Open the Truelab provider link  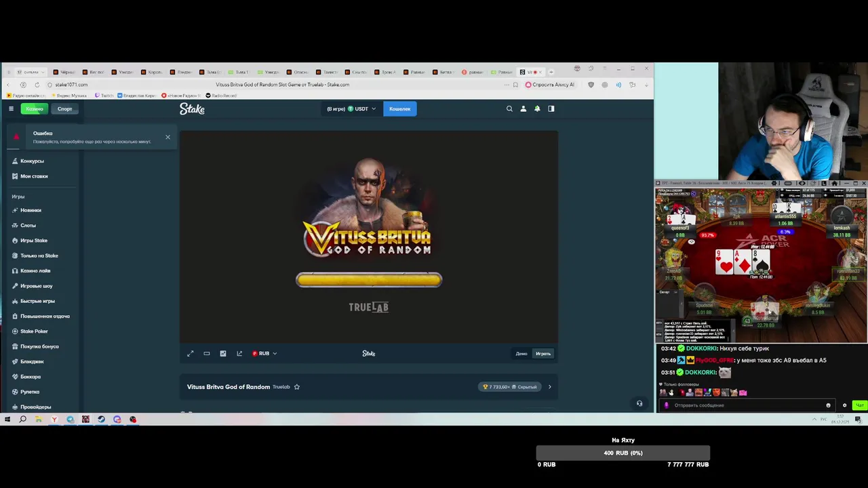281,387
